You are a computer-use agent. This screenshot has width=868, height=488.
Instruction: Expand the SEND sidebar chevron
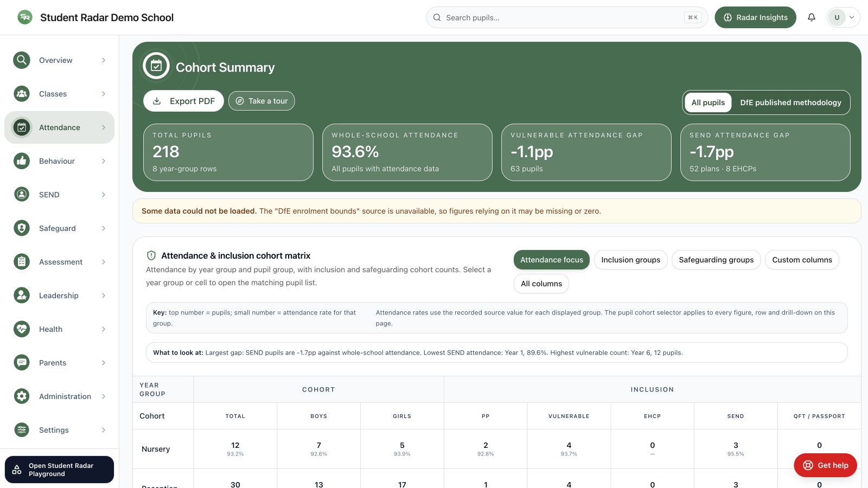(x=104, y=195)
